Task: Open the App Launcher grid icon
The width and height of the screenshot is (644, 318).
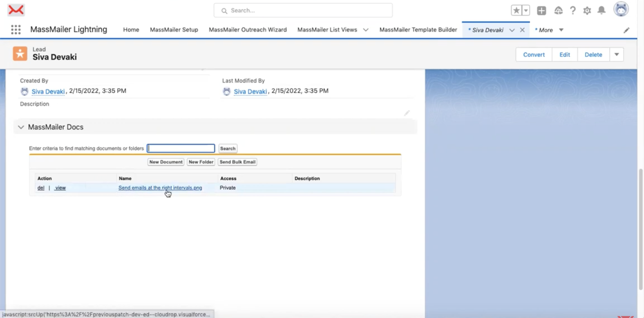Action: [x=16, y=30]
